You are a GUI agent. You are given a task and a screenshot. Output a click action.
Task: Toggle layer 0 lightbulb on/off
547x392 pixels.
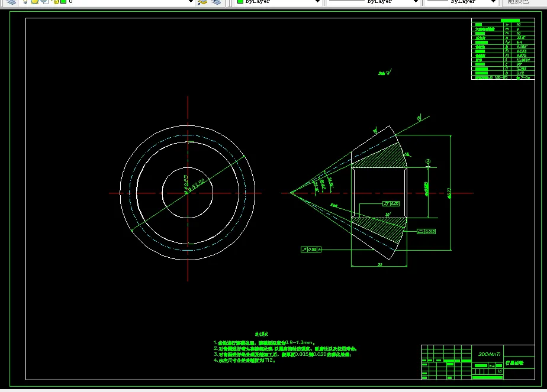[25, 2]
